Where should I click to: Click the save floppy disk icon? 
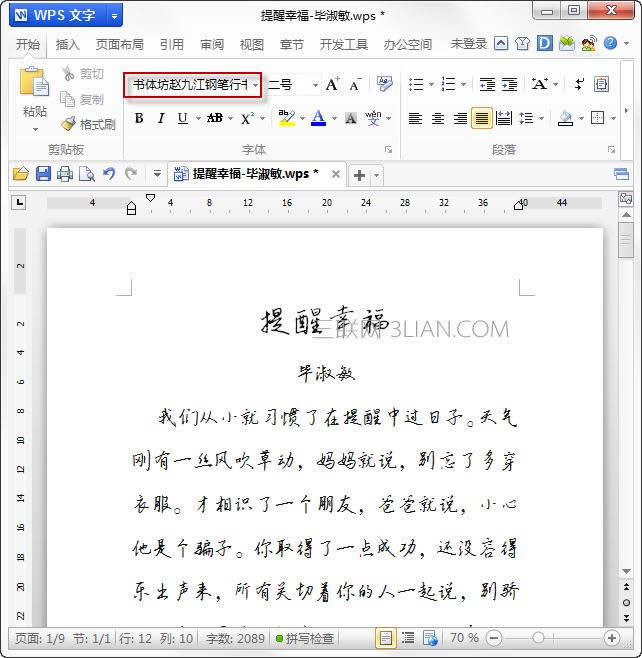[x=43, y=174]
